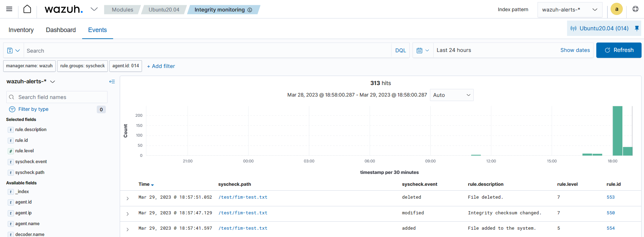Switch to the Events tab
644x237 pixels.
click(x=97, y=30)
